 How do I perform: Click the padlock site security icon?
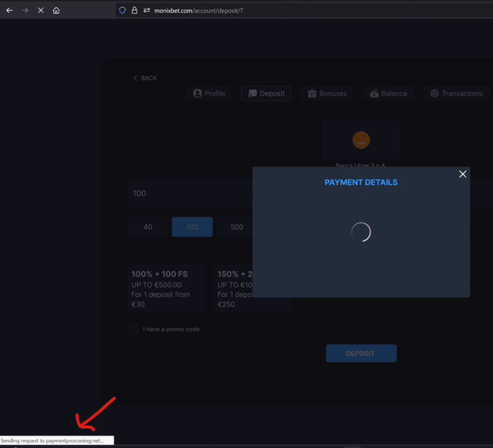coord(134,10)
